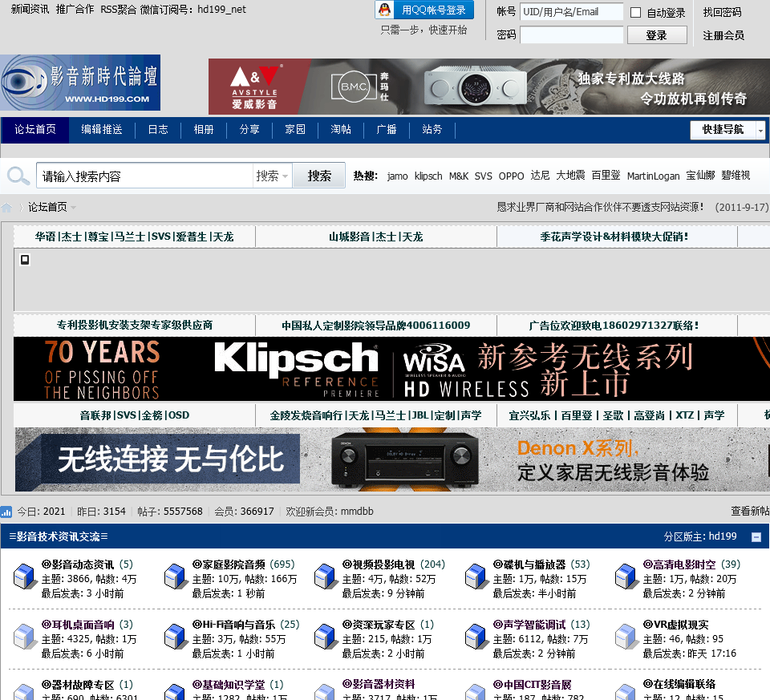Click 用QQ帐号登录 button
Screen dimensions: 770x700
pyautogui.click(x=424, y=10)
